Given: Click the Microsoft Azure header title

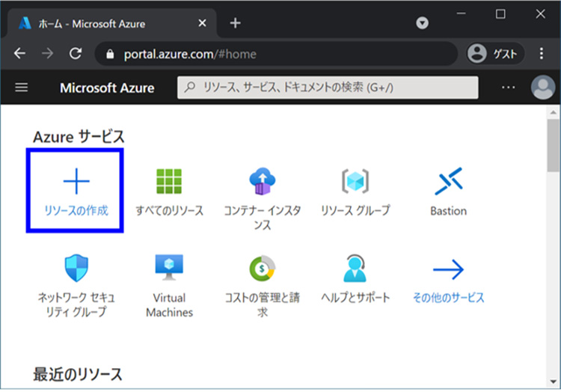Looking at the screenshot, I should [107, 88].
